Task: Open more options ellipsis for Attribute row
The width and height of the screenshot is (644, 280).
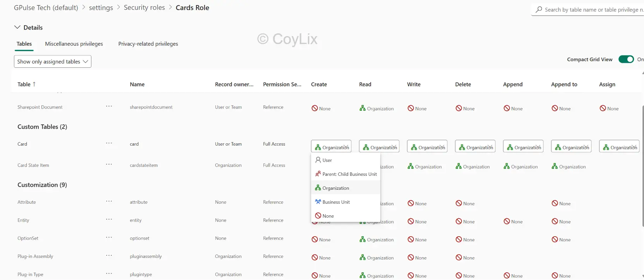Action: coord(109,201)
